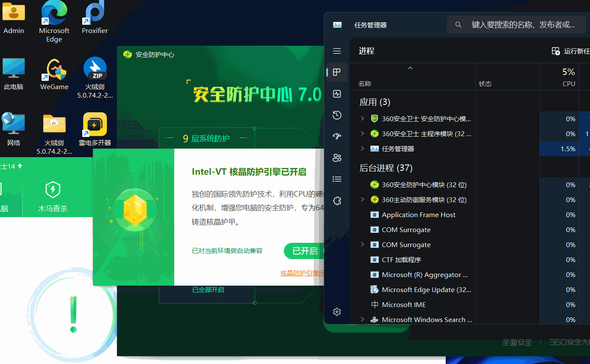The width and height of the screenshot is (590, 364).
Task: Sort processes by CPU column header
Action: pos(568,84)
